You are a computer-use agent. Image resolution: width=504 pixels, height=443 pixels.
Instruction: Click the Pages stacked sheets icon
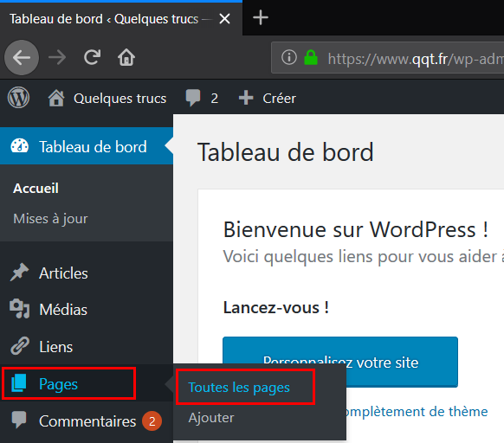tap(19, 383)
